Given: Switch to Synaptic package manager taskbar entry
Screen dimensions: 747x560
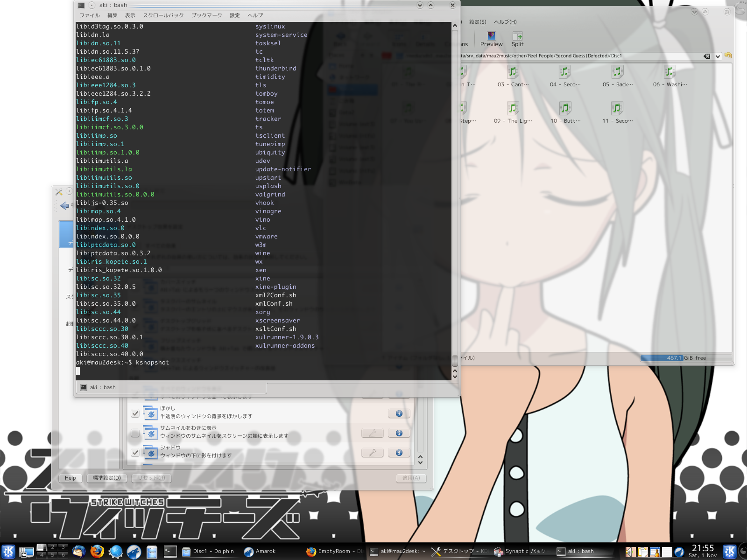Looking at the screenshot, I should pos(522,552).
